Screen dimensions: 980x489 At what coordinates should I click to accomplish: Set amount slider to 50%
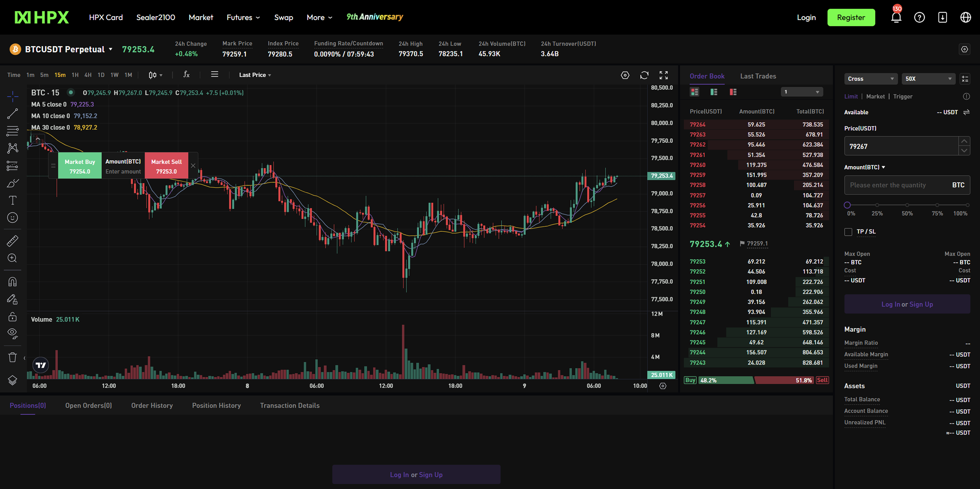[x=907, y=205]
